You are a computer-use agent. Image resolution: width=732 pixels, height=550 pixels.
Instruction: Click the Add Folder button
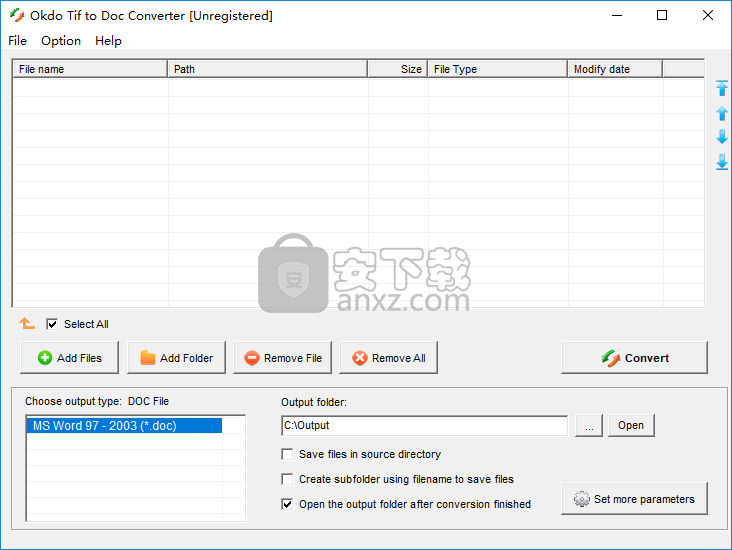click(176, 358)
